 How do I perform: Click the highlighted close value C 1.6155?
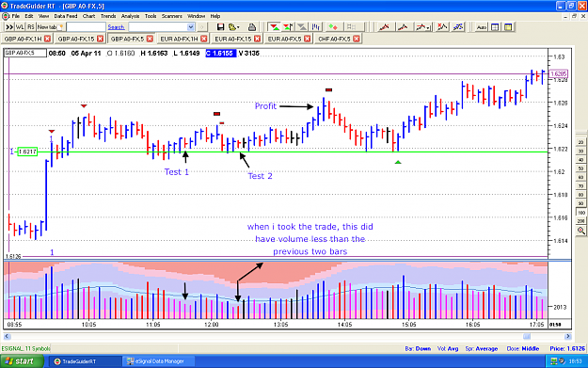click(x=220, y=54)
